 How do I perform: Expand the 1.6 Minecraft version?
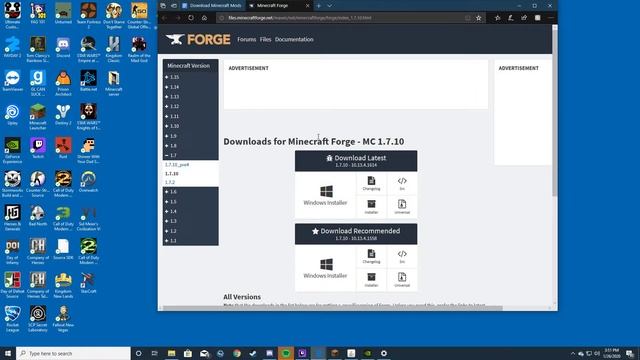(171, 192)
